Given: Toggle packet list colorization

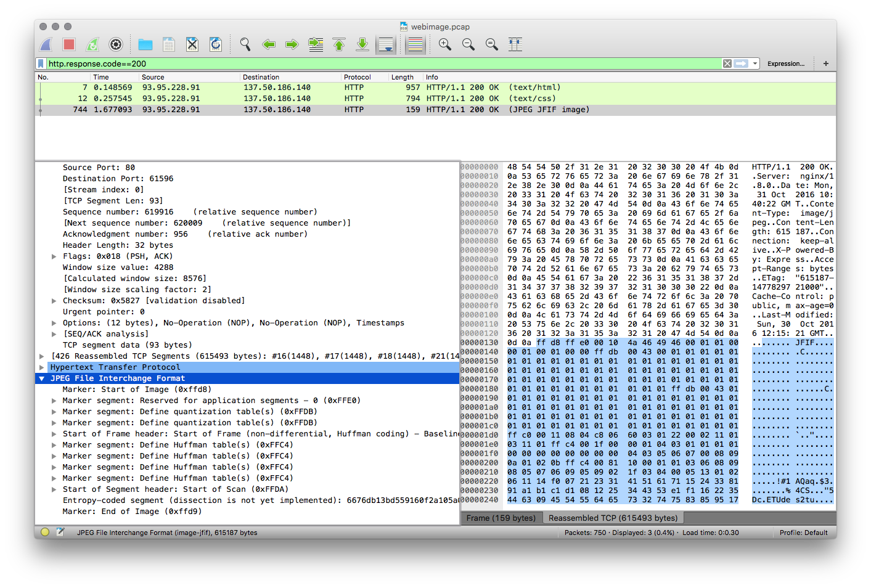Looking at the screenshot, I should click(415, 44).
